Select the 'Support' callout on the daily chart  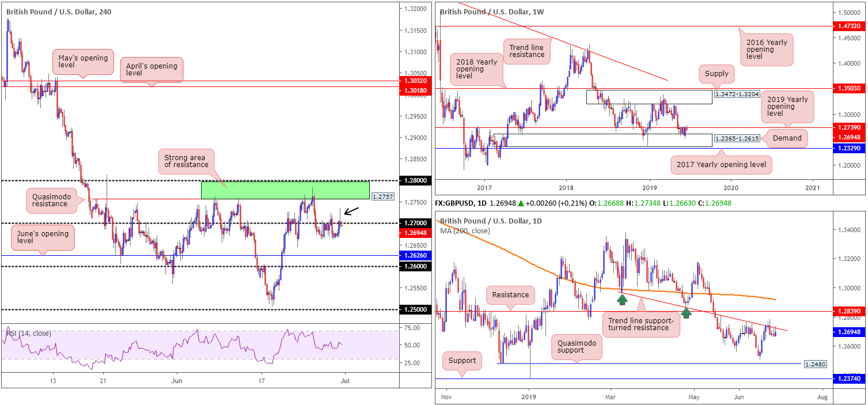click(462, 361)
